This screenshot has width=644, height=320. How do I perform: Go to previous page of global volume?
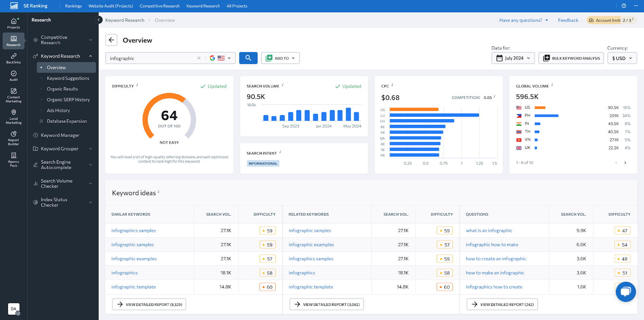click(616, 163)
